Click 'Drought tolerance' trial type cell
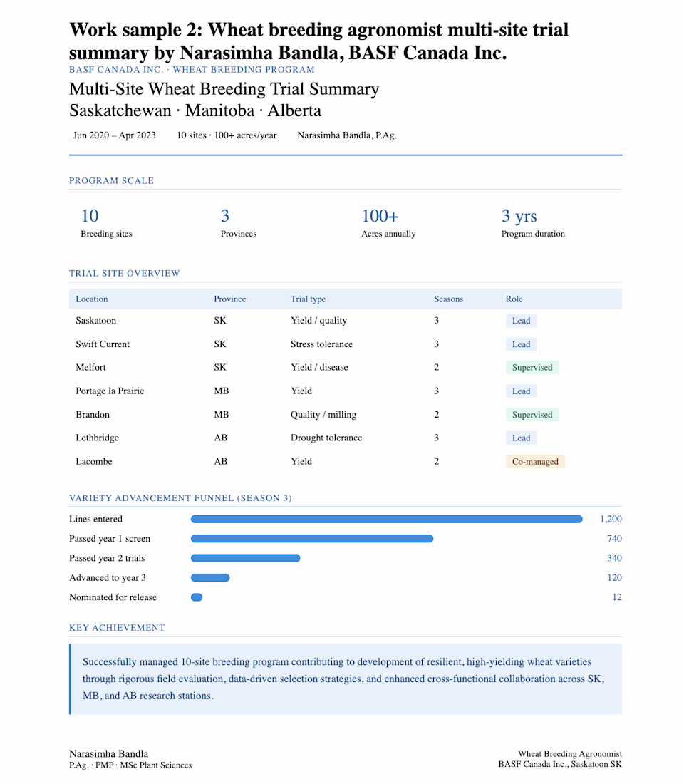 (x=326, y=438)
